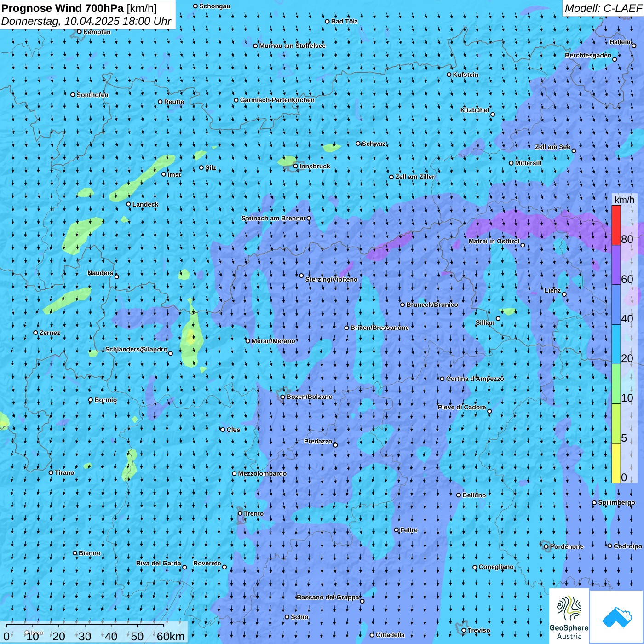The image size is (644, 644).
Task: Click the Schio label
Action: [300, 617]
